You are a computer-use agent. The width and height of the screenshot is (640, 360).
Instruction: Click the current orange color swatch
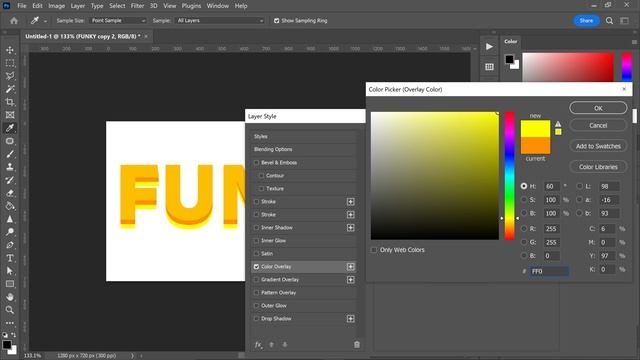(535, 146)
